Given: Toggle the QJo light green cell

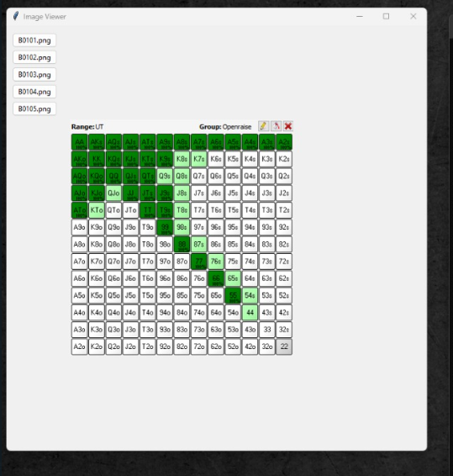Looking at the screenshot, I should [x=113, y=193].
